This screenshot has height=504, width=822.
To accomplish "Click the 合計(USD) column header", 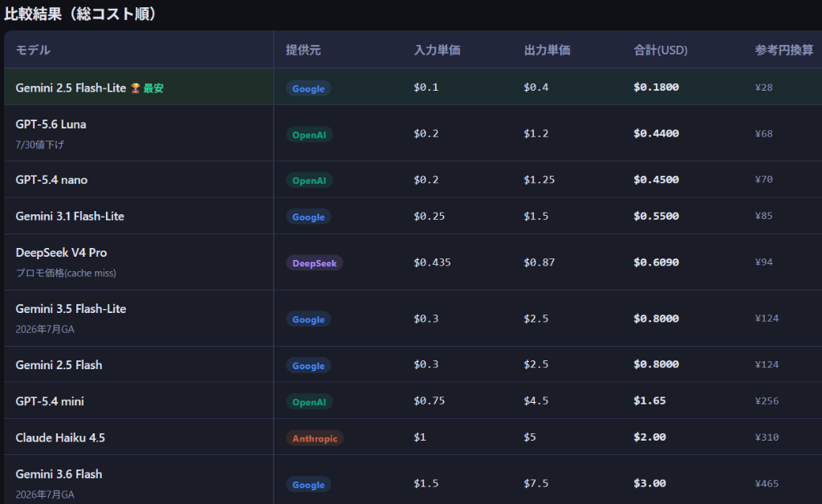I will point(661,50).
